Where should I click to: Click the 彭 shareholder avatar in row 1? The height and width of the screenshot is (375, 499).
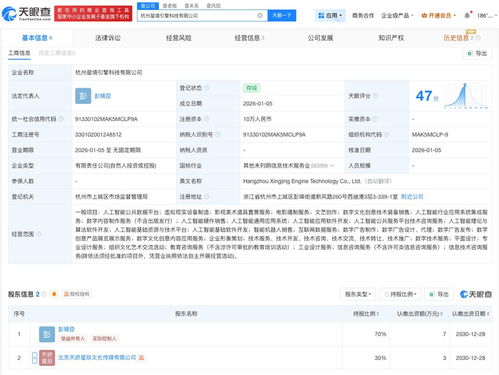[47, 334]
